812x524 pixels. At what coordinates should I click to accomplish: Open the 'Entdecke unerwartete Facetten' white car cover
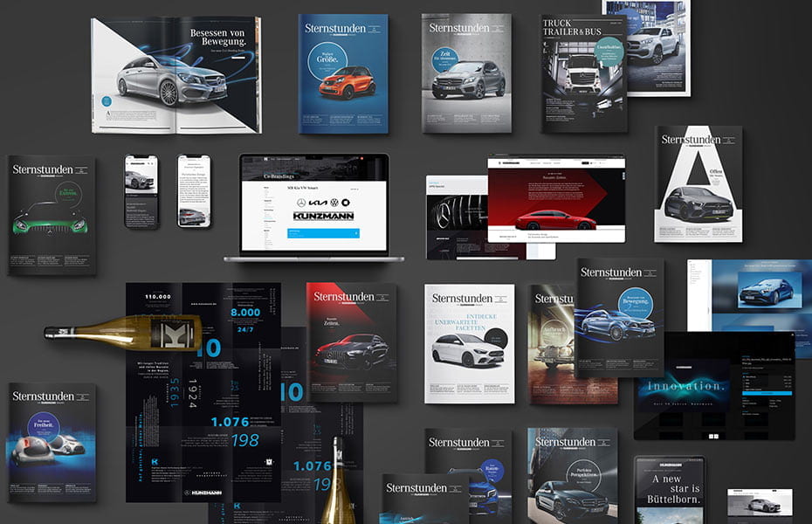tap(468, 343)
